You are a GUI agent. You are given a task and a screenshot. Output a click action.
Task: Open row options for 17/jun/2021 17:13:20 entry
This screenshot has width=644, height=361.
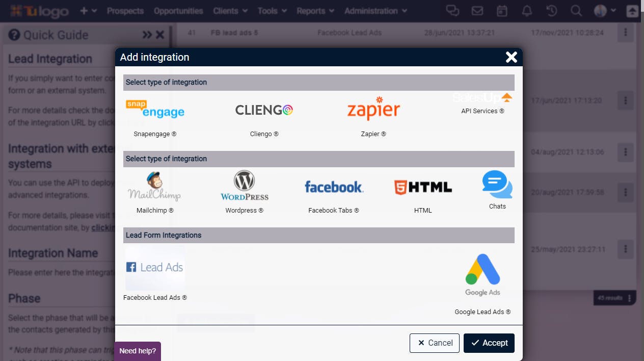[626, 100]
